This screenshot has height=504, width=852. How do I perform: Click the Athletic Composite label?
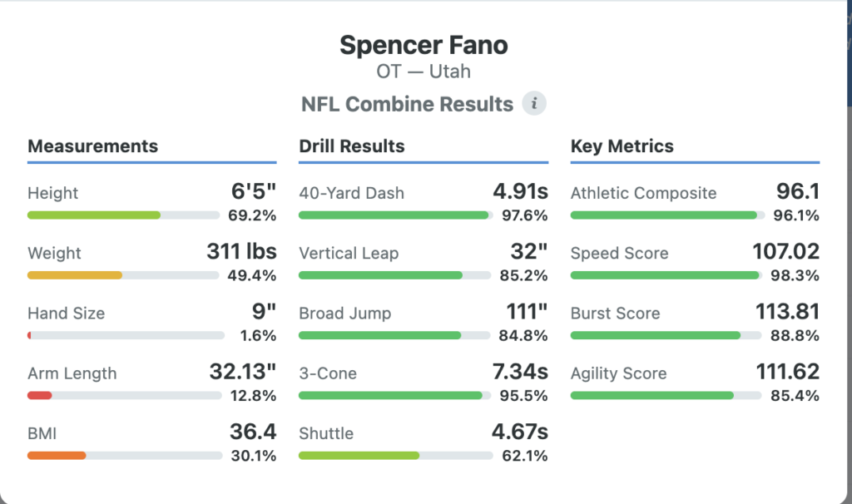[643, 193]
